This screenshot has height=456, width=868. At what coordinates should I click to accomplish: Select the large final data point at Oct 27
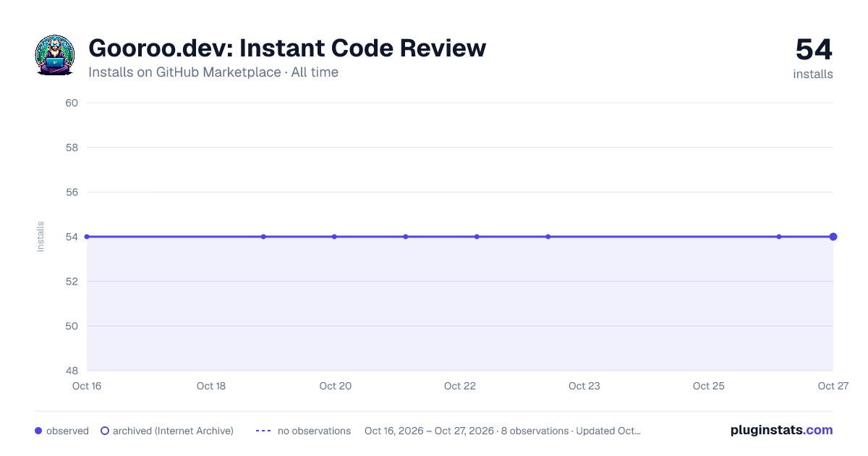(x=833, y=237)
